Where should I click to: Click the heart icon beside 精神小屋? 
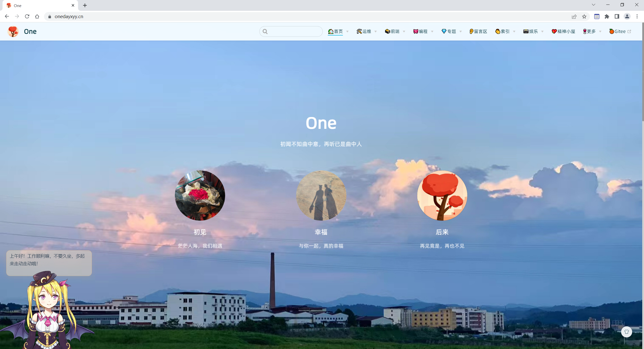554,31
